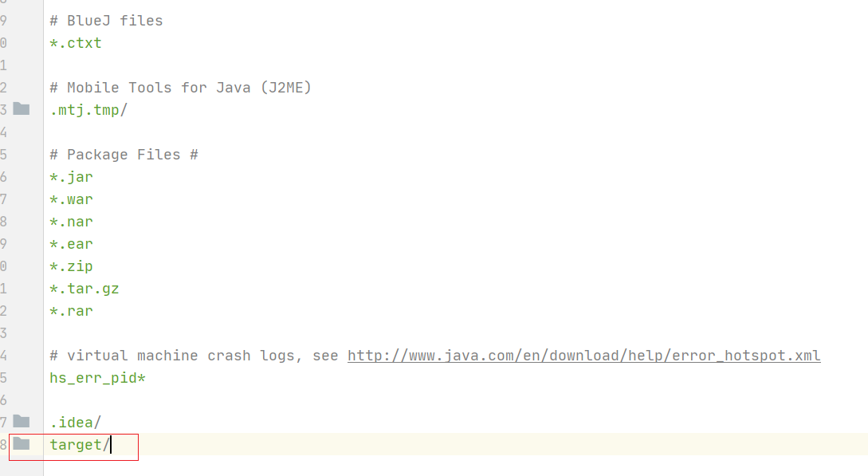868x476 pixels.
Task: Click the *.war ignore pattern
Action: 72,199
